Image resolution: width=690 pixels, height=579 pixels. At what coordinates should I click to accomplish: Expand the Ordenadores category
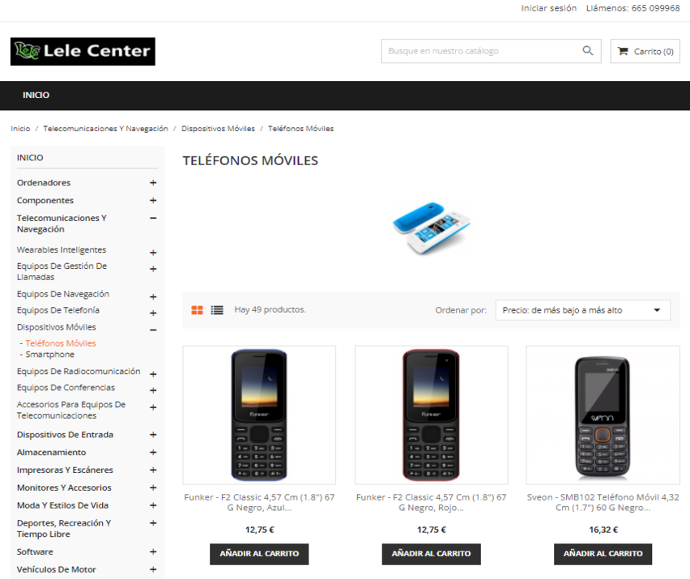153,183
